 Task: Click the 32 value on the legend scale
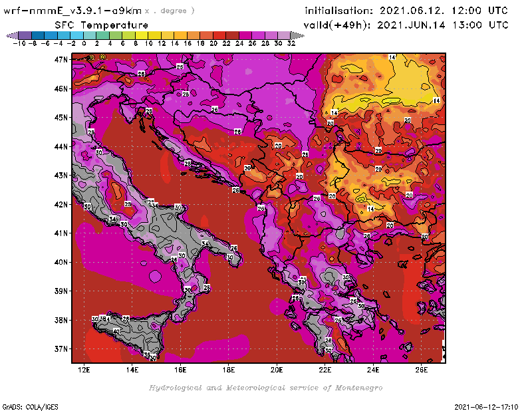click(291, 43)
